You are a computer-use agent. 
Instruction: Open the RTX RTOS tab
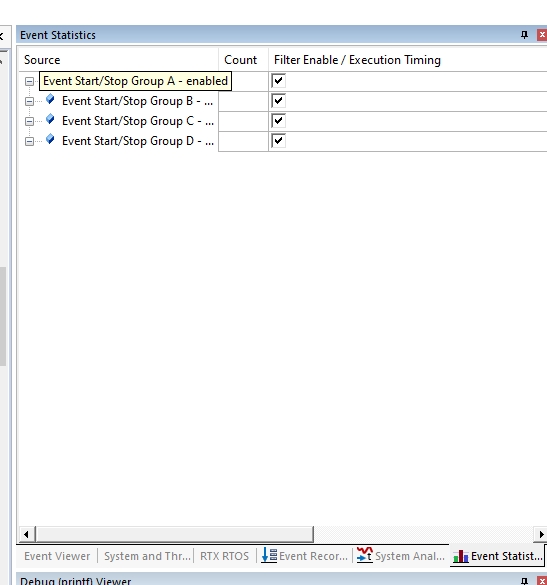coord(224,556)
